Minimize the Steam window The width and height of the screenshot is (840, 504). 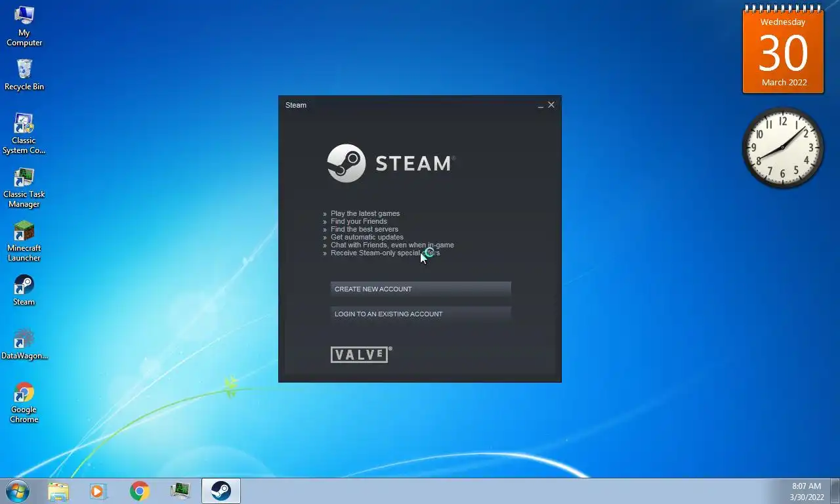(x=541, y=105)
